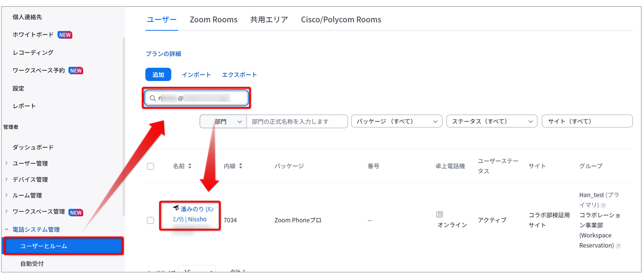Open レポート in sidebar

click(x=24, y=106)
